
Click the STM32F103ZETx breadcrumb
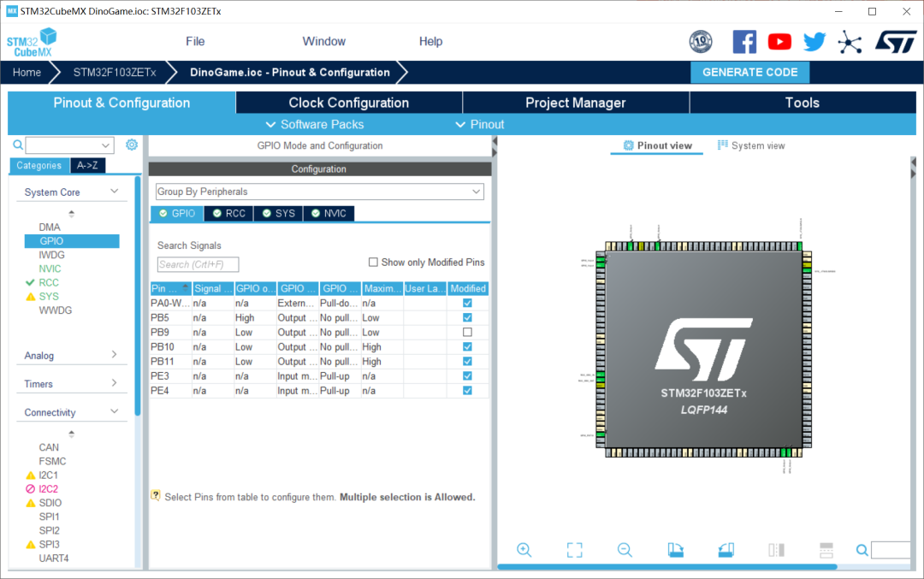click(115, 72)
